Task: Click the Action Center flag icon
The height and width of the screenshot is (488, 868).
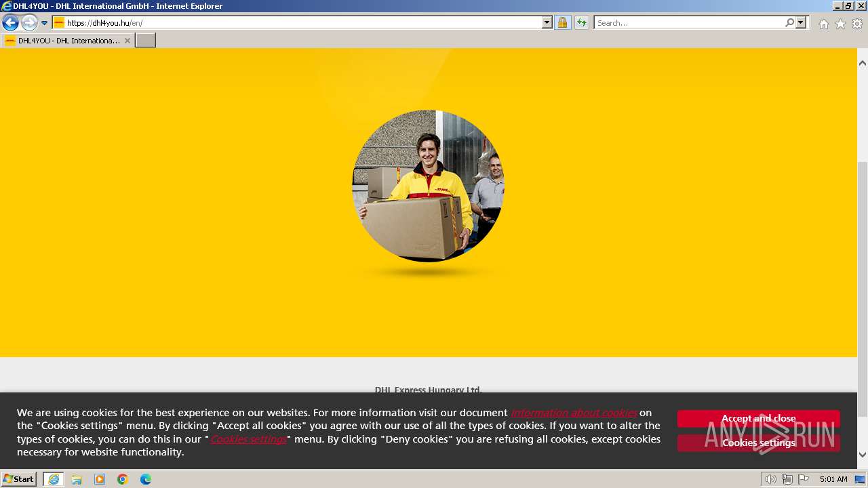Action: point(804,479)
